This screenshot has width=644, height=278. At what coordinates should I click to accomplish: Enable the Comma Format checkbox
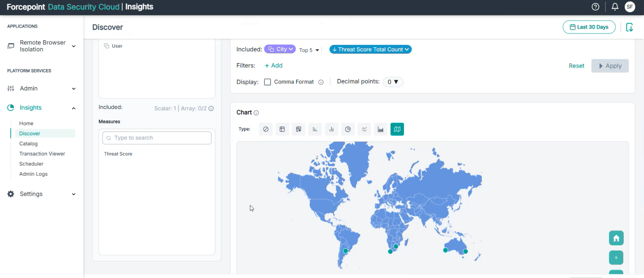click(x=267, y=82)
